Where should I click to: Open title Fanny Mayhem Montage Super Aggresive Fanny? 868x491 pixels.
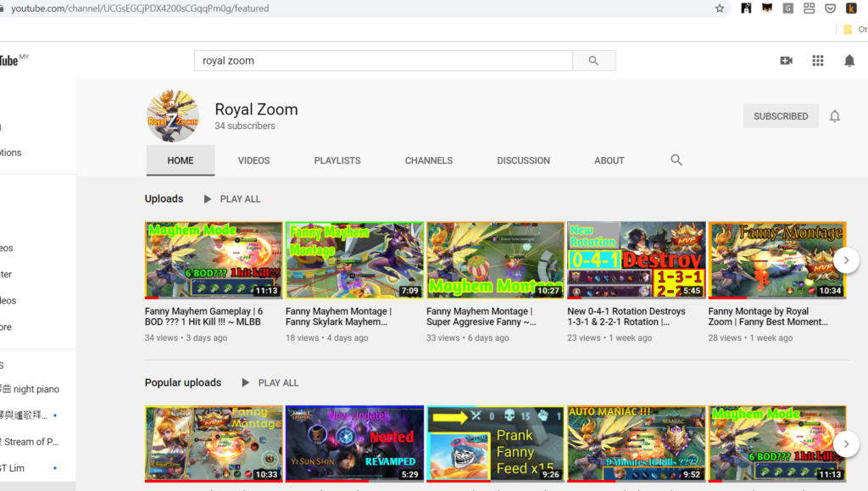[x=481, y=316]
